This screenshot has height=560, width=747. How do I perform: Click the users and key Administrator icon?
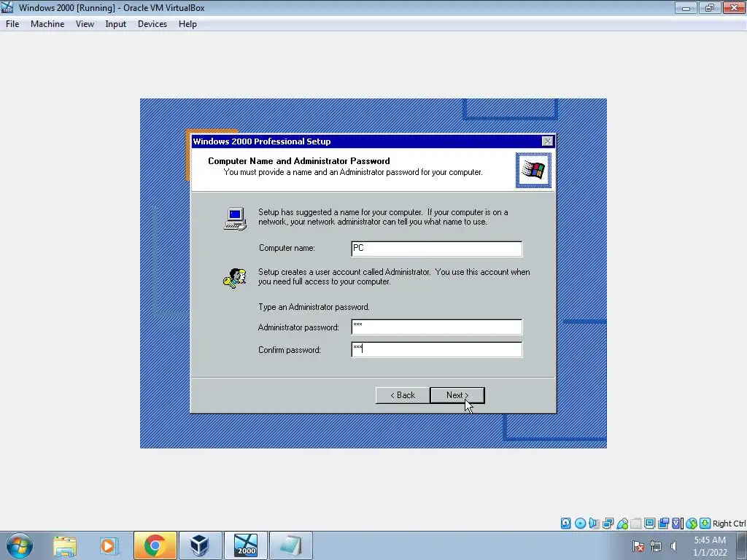click(x=234, y=278)
